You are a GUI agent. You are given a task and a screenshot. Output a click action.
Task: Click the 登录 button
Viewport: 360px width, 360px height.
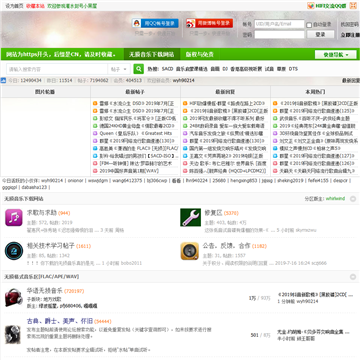pyautogui.click(x=320, y=34)
